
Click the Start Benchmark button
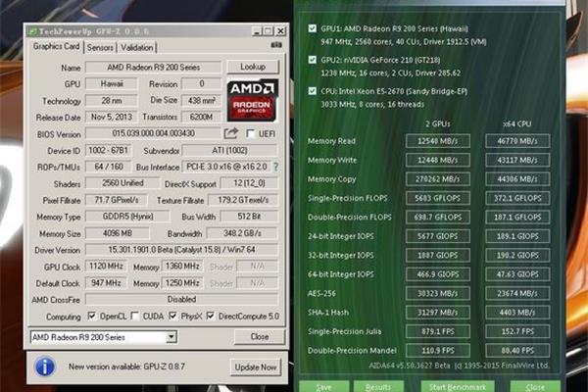(x=458, y=387)
